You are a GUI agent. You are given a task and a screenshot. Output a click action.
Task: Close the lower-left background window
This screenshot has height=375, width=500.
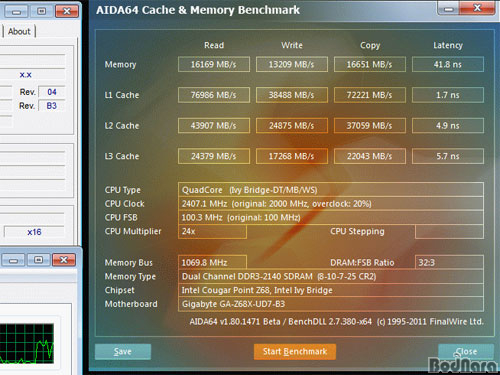click(x=64, y=260)
